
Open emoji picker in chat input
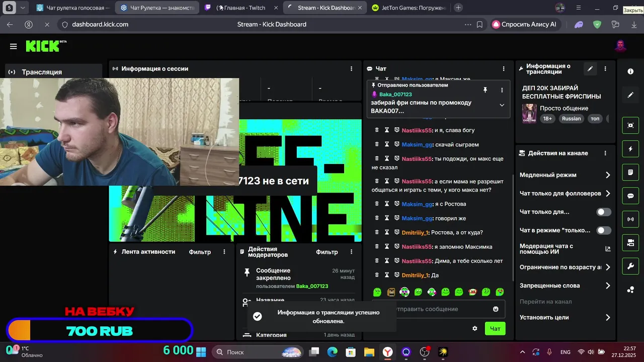point(496,309)
